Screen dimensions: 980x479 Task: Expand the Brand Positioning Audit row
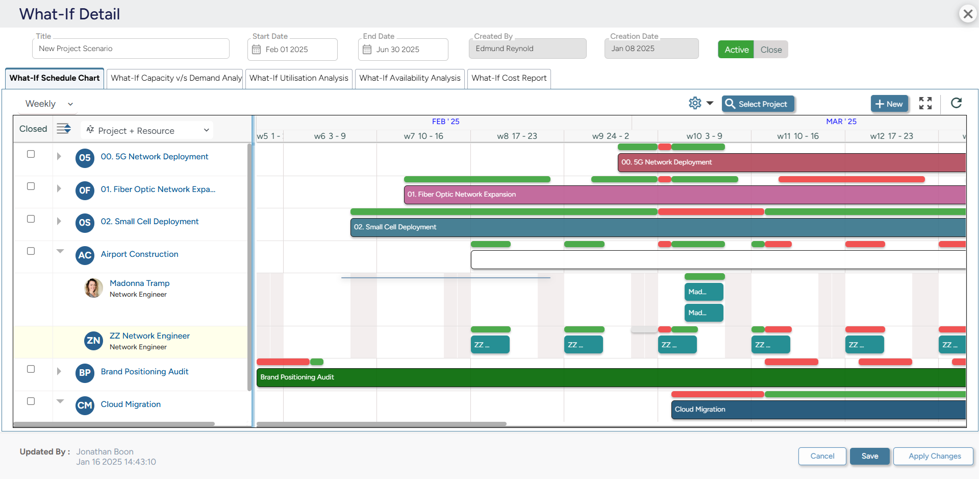tap(59, 371)
